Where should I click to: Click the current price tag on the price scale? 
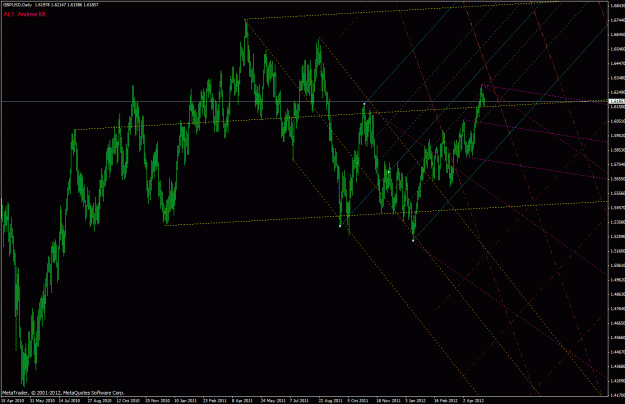pyautogui.click(x=617, y=102)
